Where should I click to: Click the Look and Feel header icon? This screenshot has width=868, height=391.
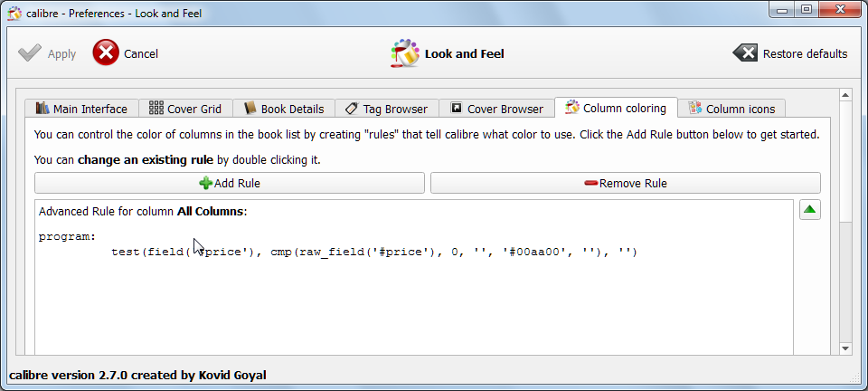405,53
